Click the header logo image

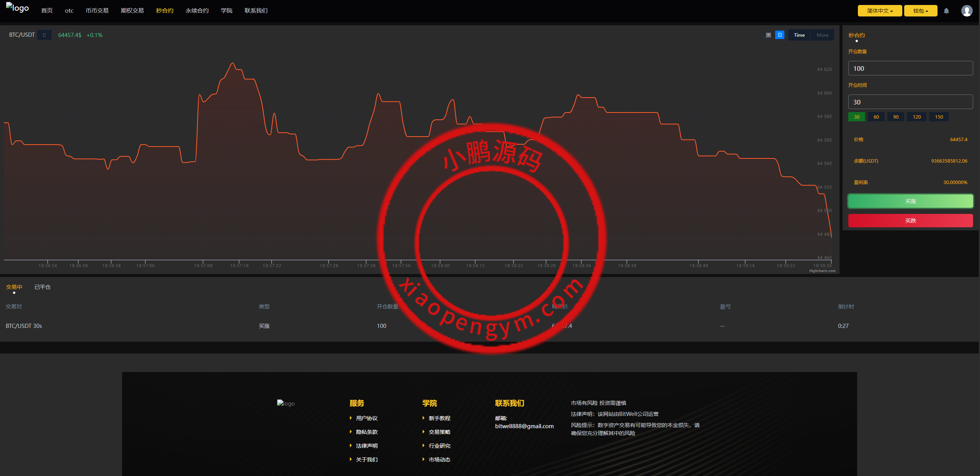point(17,8)
